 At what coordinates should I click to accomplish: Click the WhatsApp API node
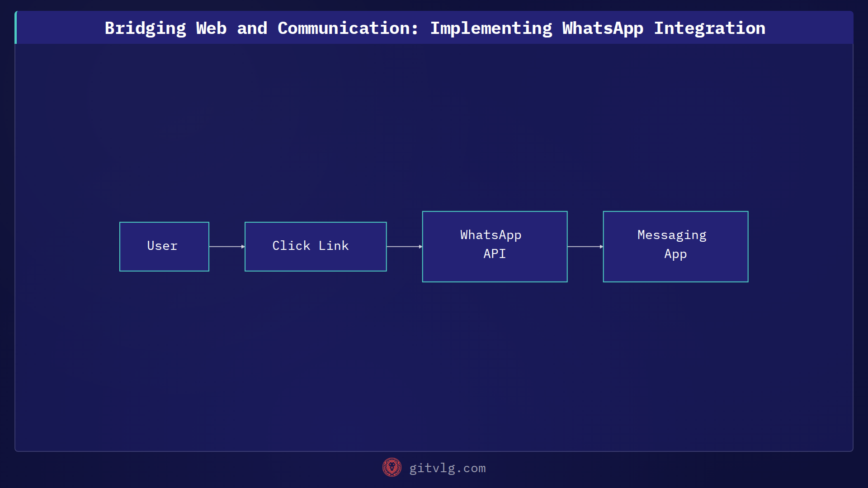(x=495, y=246)
